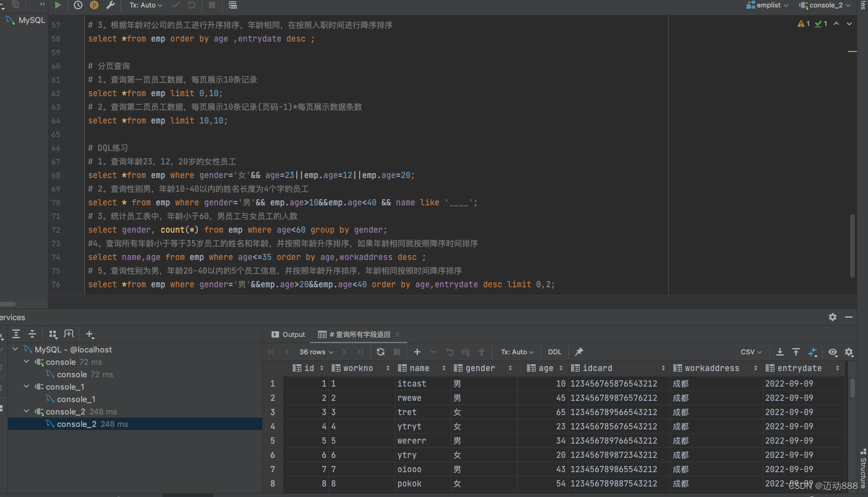This screenshot has height=497, width=868.
Task: Open the CSV export format dropdown
Action: (751, 352)
